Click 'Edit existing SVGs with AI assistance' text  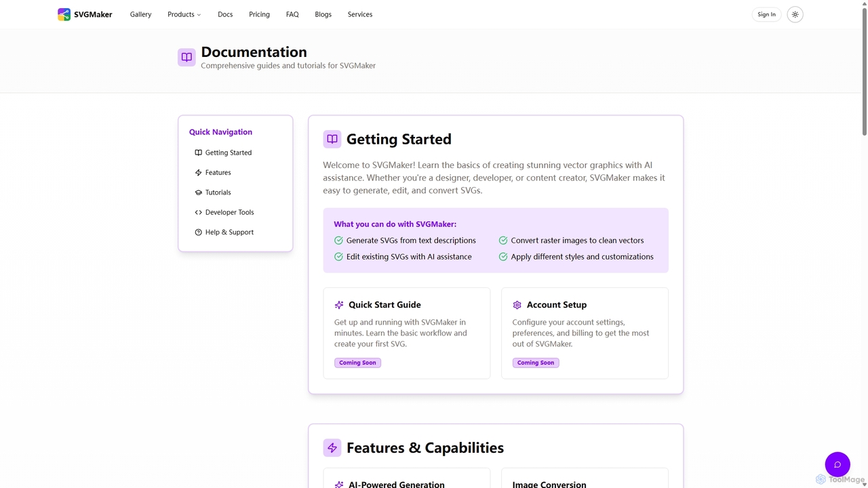pos(409,257)
